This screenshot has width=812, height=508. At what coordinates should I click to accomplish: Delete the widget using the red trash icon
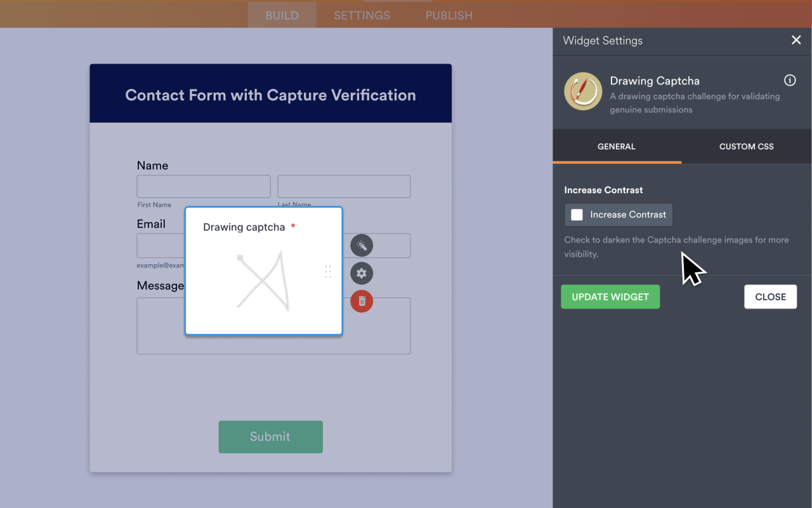click(362, 302)
